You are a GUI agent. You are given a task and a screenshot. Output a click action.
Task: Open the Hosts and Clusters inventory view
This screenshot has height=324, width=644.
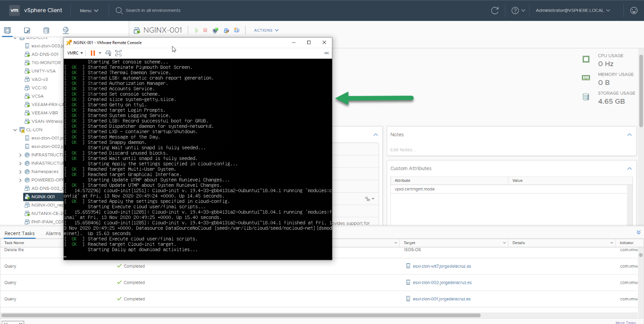click(x=7, y=30)
